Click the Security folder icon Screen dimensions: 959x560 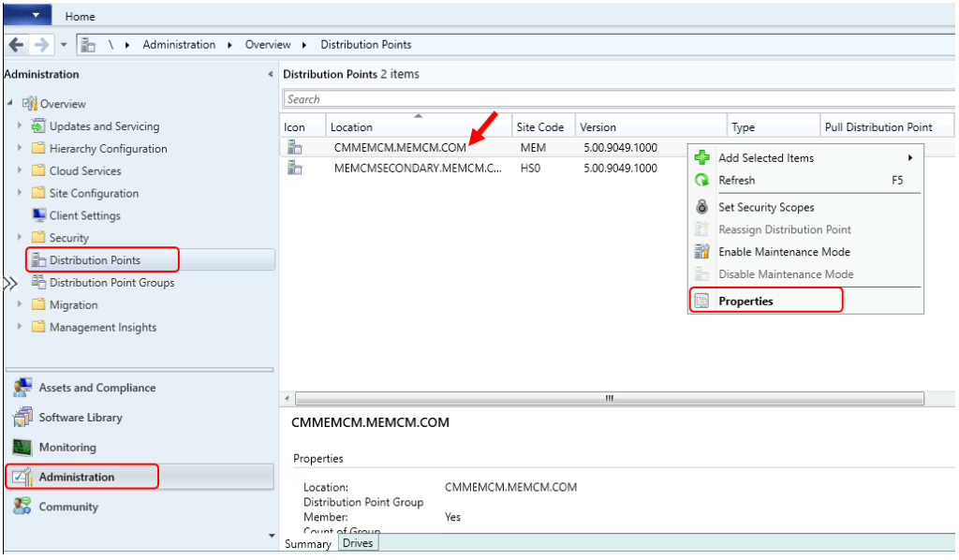tap(38, 237)
